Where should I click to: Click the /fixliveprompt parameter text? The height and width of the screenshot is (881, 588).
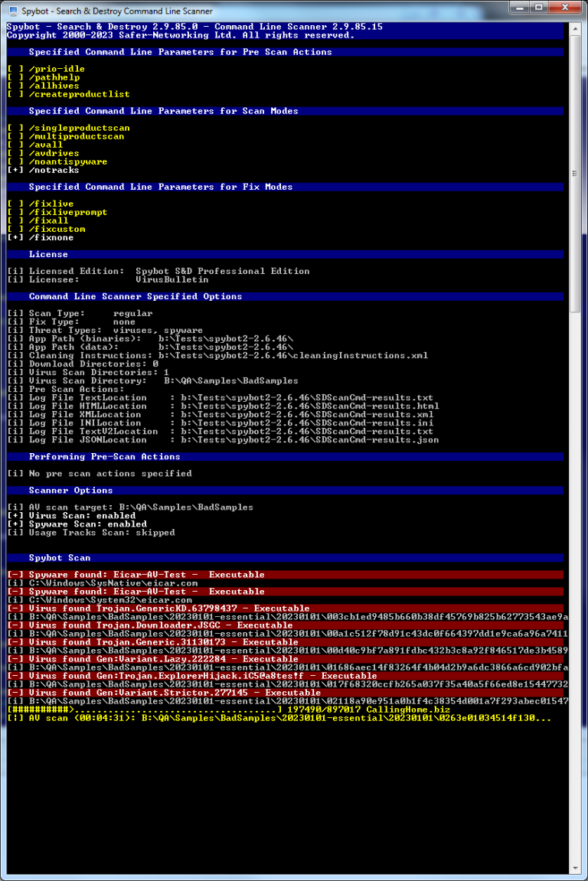pyautogui.click(x=68, y=212)
